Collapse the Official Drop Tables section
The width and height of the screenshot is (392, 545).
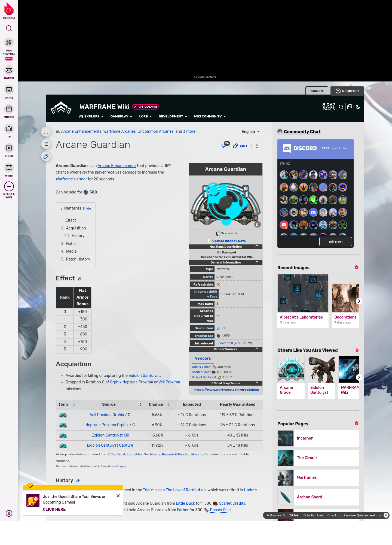[x=257, y=383]
